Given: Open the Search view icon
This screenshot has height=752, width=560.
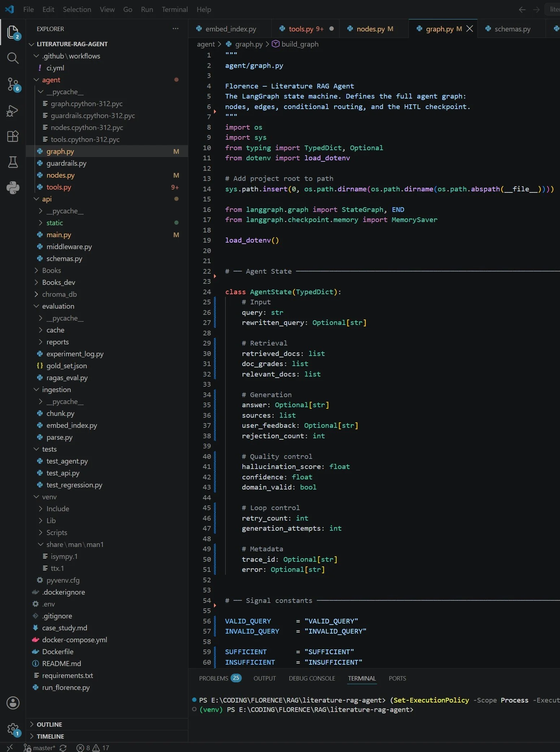Looking at the screenshot, I should [13, 58].
